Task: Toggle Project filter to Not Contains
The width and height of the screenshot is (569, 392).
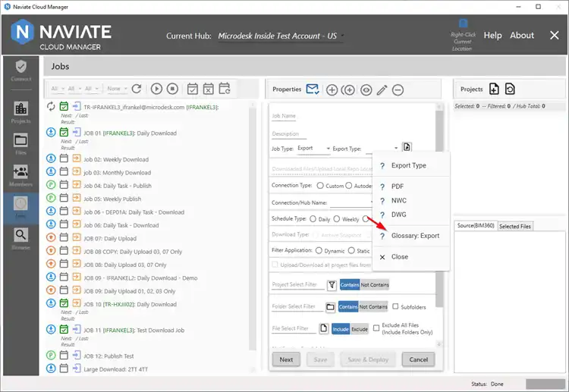Action: (x=375, y=285)
